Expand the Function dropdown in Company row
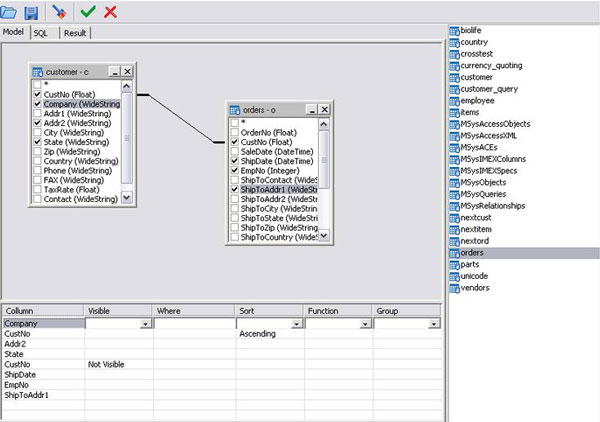The width and height of the screenshot is (600, 422). [364, 324]
